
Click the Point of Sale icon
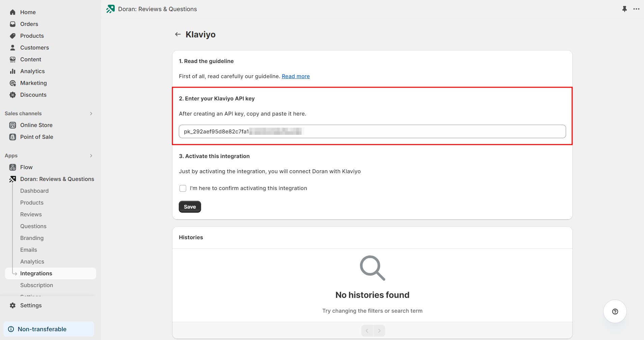pos(13,137)
